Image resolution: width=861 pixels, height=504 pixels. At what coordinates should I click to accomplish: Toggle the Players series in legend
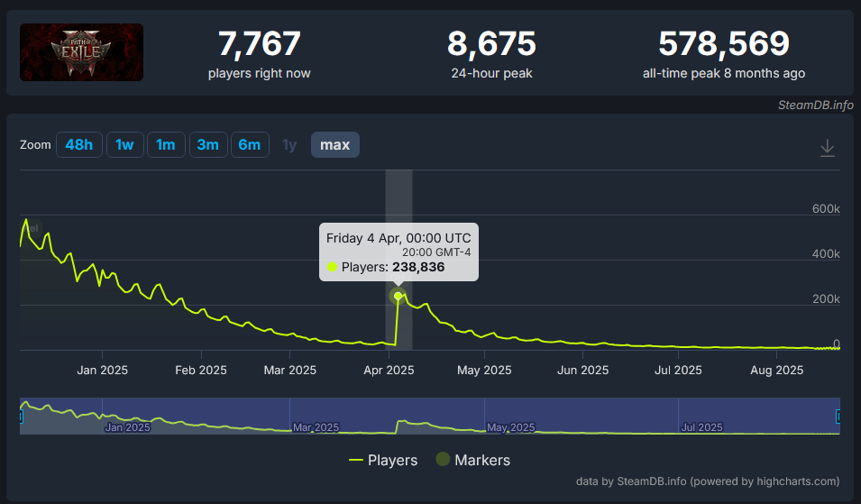tap(383, 460)
